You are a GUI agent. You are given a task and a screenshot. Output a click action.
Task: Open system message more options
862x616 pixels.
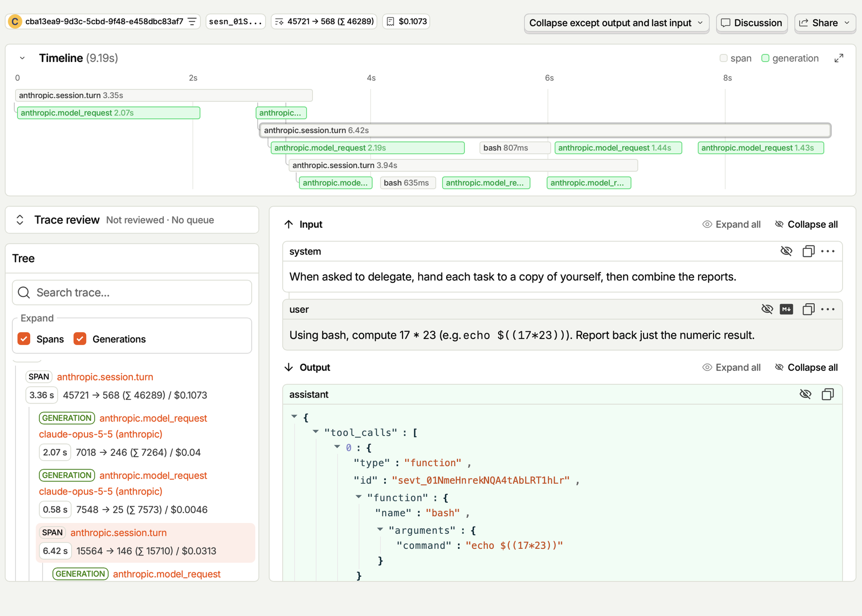828,251
